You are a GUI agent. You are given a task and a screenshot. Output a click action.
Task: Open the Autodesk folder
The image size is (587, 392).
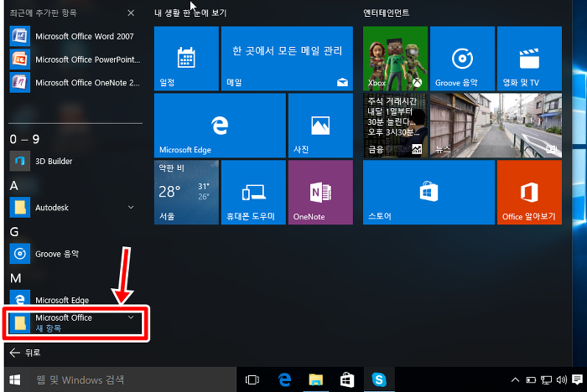75,208
